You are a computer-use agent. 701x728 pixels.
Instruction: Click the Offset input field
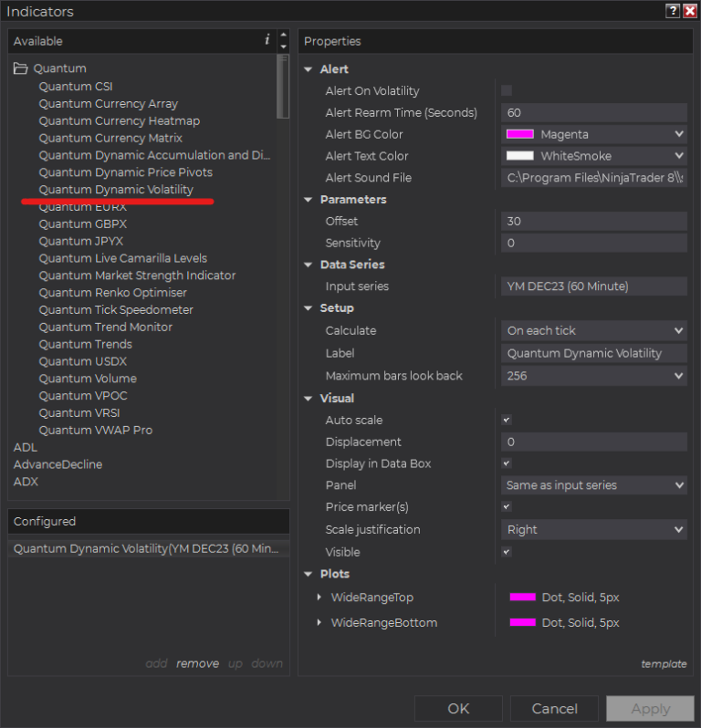point(593,222)
